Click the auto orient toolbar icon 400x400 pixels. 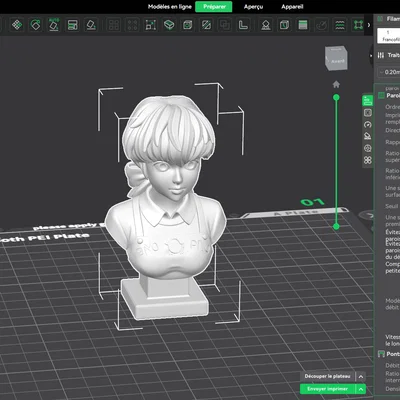(54, 25)
